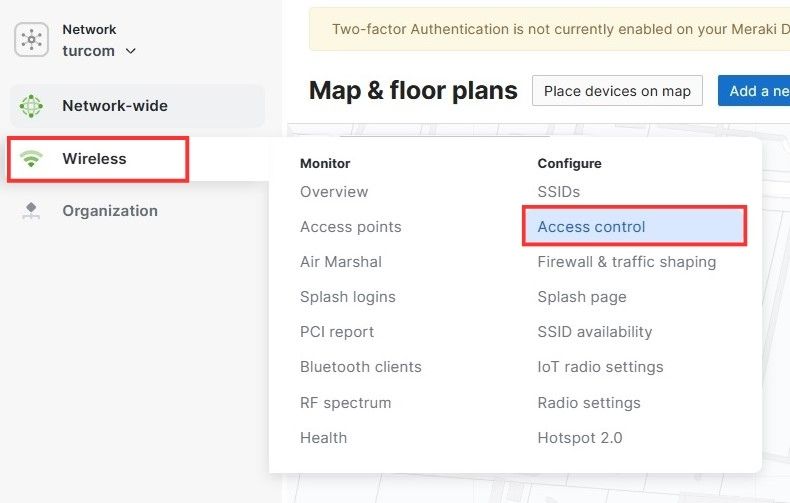Go to Firewall & traffic shaping
790x503 pixels.
(x=626, y=262)
